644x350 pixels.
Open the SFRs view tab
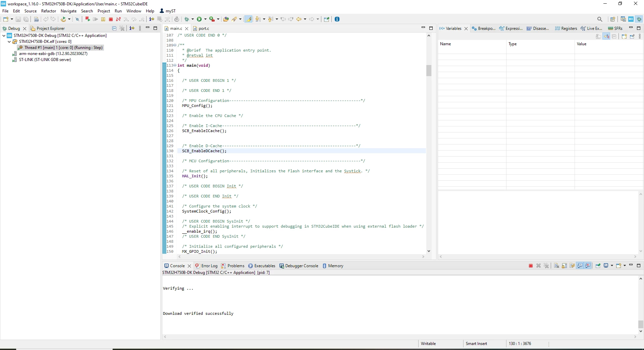click(x=615, y=28)
